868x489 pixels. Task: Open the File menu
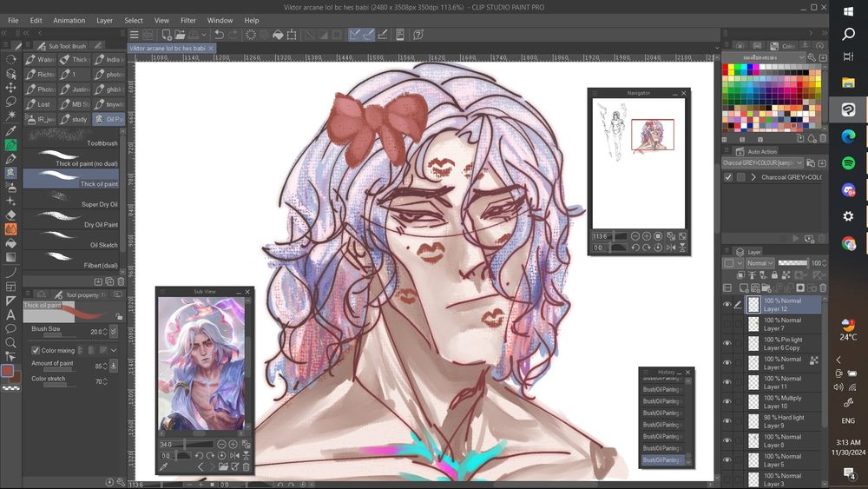coord(13,21)
